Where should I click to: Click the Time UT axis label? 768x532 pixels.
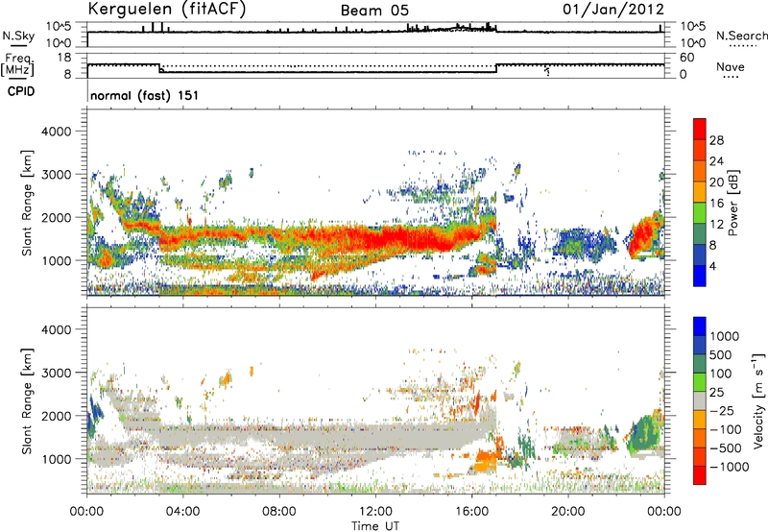(375, 525)
